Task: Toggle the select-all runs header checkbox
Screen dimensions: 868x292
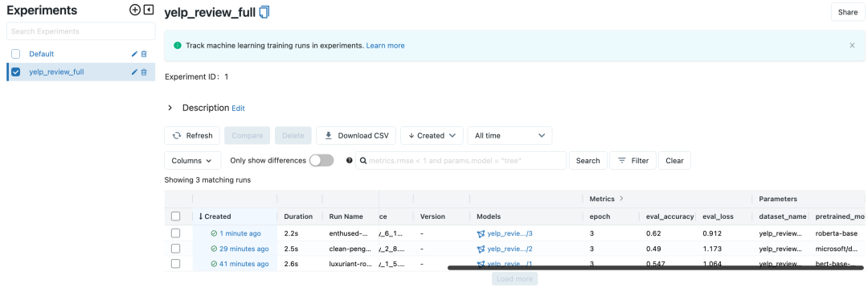Action: pyautogui.click(x=175, y=216)
